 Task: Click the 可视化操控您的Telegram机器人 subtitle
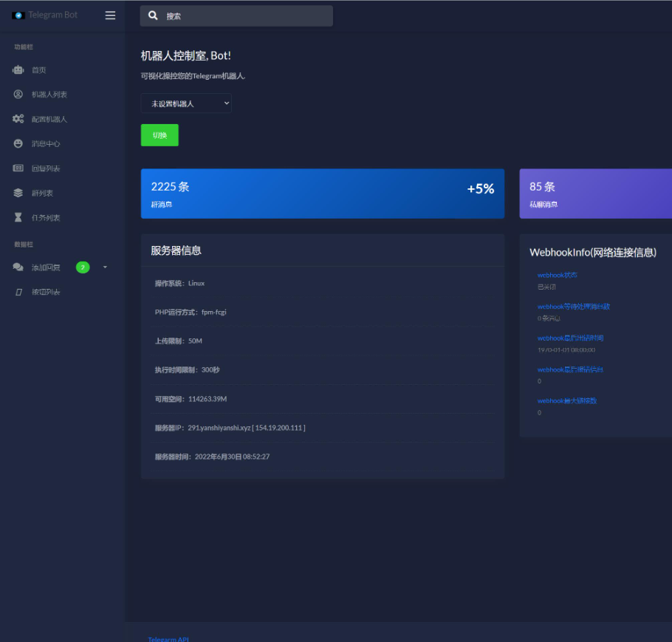coord(193,76)
